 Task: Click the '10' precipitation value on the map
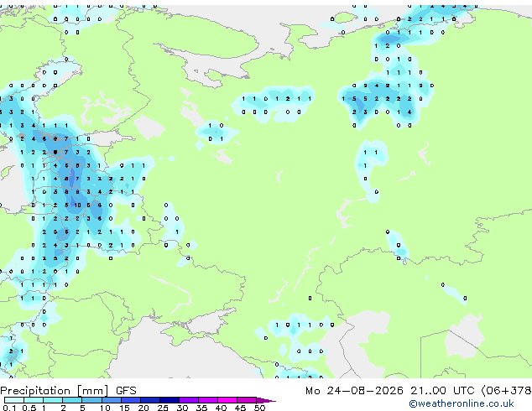78,205
